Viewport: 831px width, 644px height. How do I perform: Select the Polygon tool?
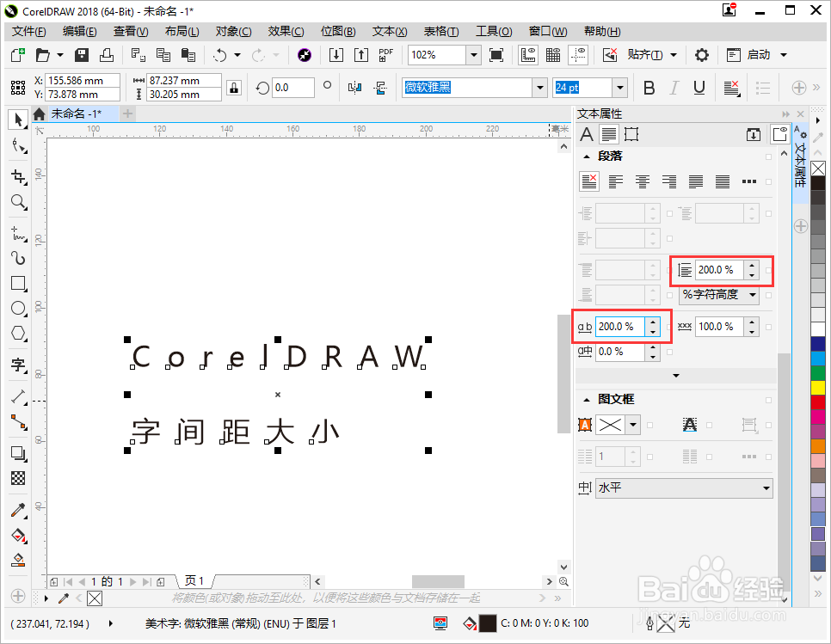[18, 334]
